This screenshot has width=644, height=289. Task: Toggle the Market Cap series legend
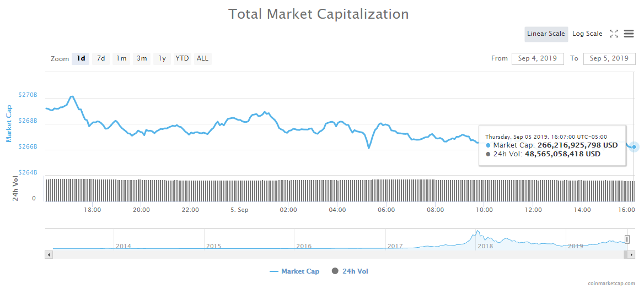(294, 271)
